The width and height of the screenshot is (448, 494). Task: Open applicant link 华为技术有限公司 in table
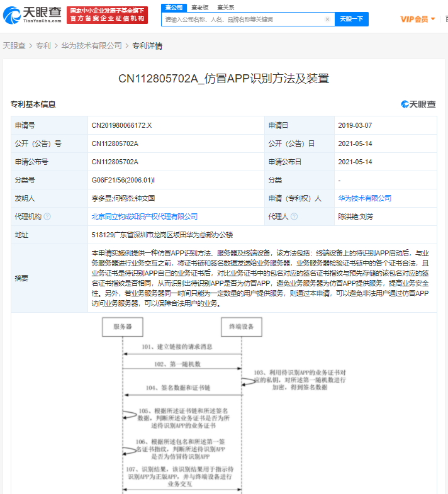click(x=364, y=198)
